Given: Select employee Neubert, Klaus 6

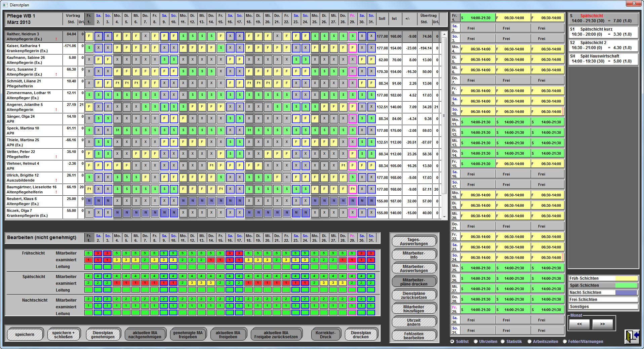Looking at the screenshot, I should (34, 201).
